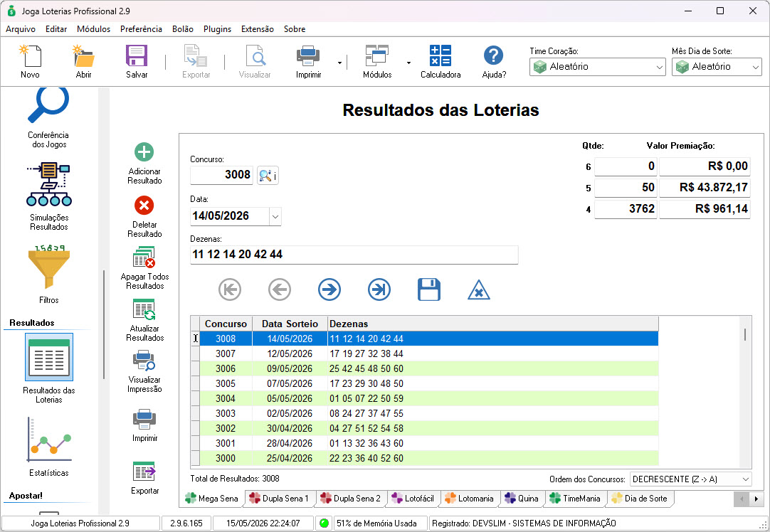
Task: Click the Atualizar Resultados icon
Action: 144,309
